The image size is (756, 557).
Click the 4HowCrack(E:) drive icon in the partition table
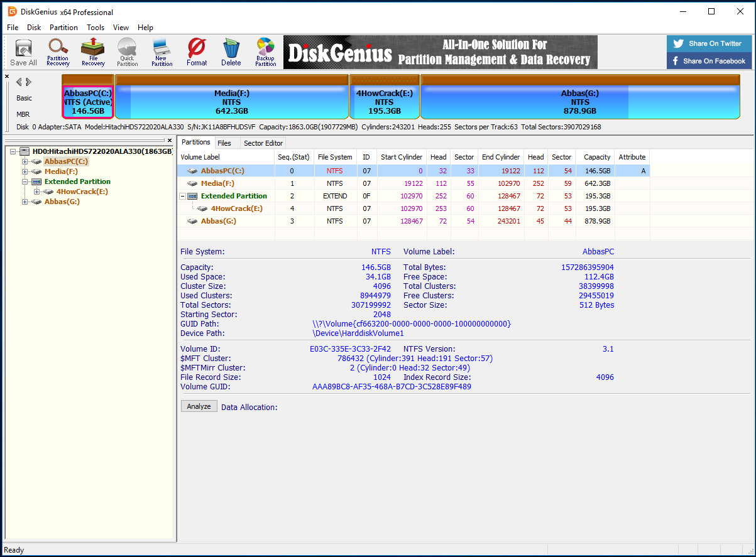203,208
